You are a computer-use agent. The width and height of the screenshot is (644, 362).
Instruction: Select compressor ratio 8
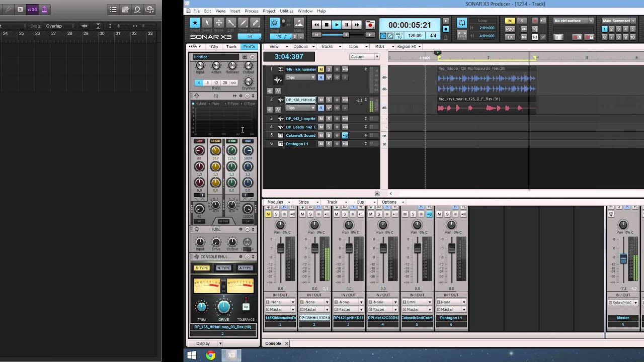[x=207, y=82]
